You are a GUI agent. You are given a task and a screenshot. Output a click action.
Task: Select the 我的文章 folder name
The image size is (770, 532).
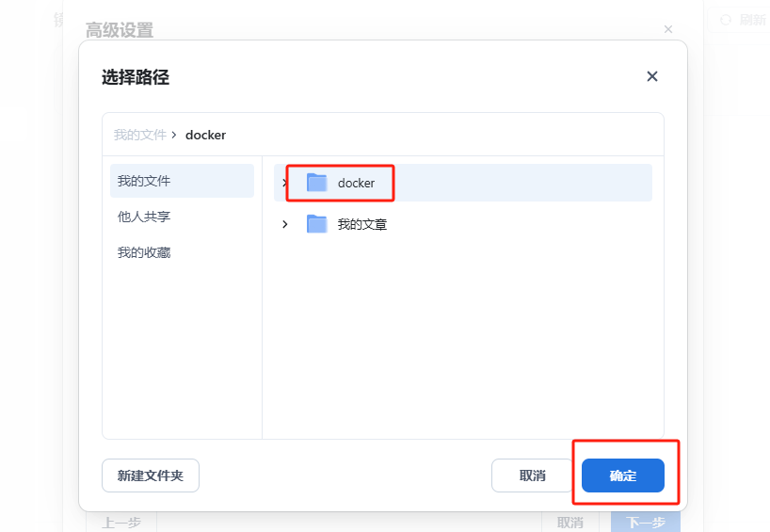pyautogui.click(x=361, y=224)
